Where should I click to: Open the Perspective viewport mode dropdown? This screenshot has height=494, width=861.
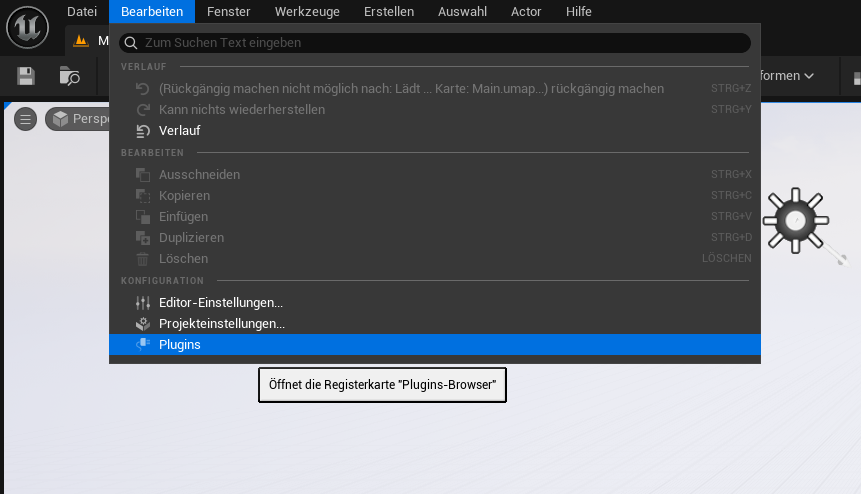[78, 119]
